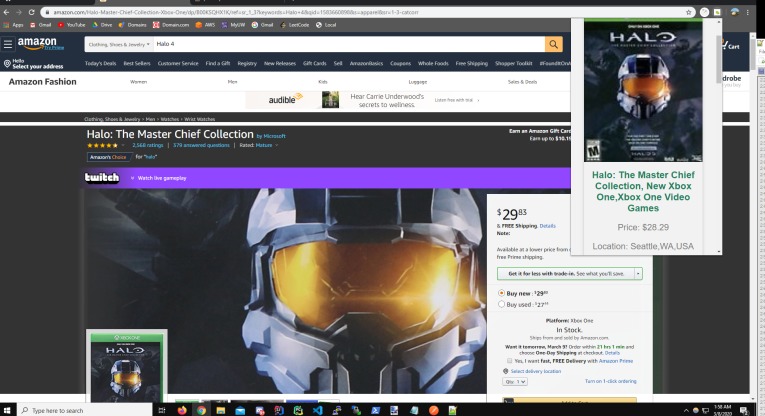The image size is (765, 416).
Task: Open the 579 answered questions link
Action: tap(201, 145)
